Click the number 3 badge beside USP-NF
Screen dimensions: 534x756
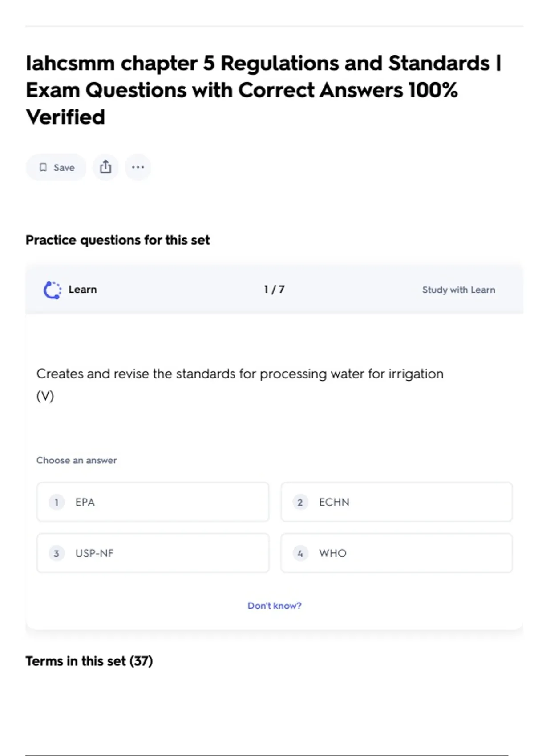pyautogui.click(x=57, y=554)
